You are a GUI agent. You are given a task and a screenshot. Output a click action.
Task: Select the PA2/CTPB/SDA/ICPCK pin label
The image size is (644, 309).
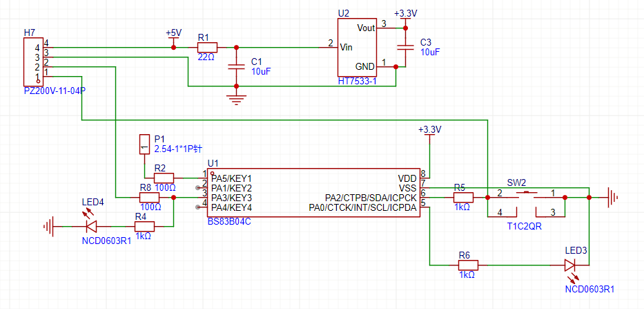click(371, 198)
